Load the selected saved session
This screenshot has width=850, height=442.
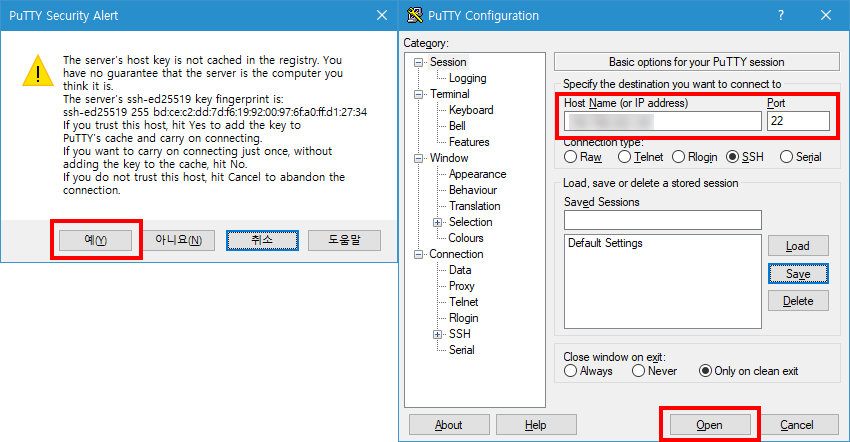click(798, 246)
